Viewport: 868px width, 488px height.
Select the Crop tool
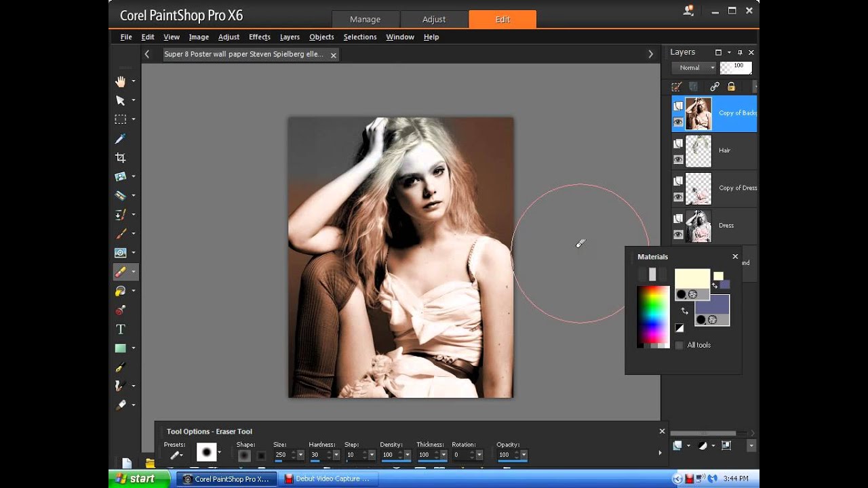[x=121, y=157]
